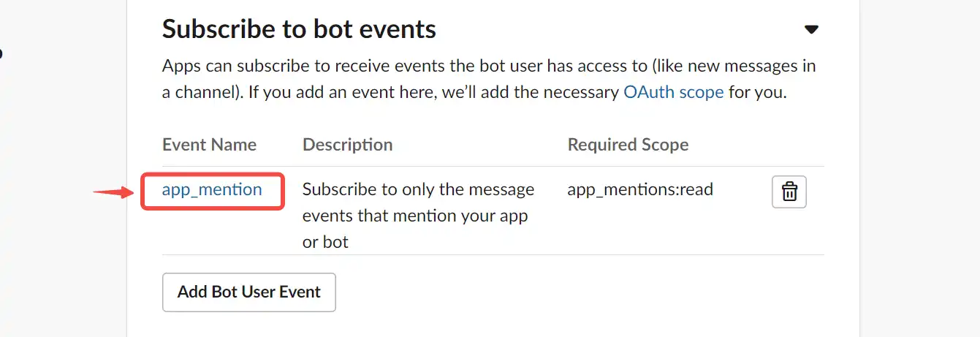980x337 pixels.
Task: Click the partial dark element at left edge
Action: pyautogui.click(x=1, y=52)
